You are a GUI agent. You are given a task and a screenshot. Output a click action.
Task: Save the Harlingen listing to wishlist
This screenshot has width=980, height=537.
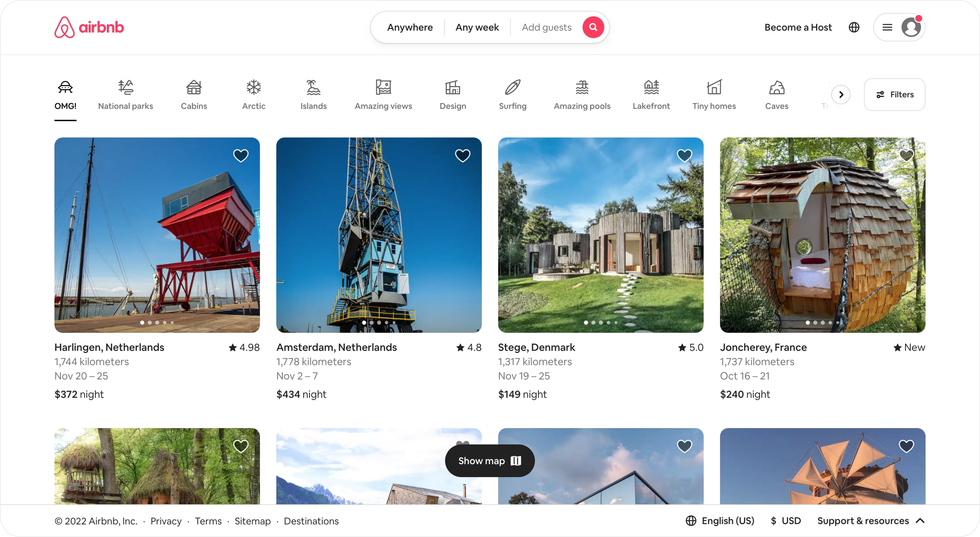(241, 156)
